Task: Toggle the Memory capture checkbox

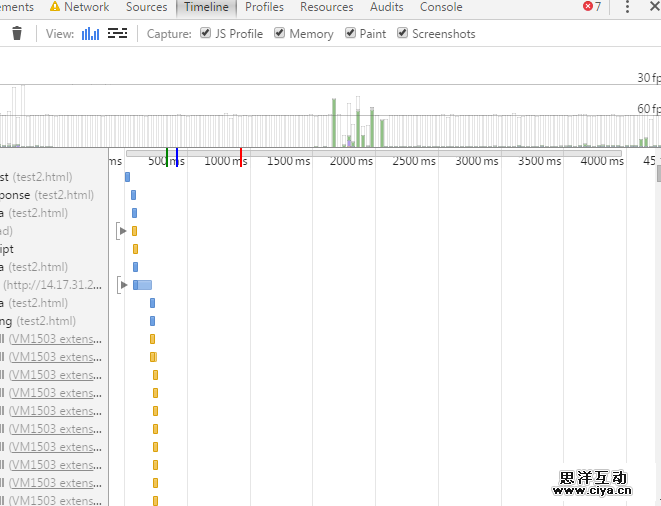Action: point(280,33)
